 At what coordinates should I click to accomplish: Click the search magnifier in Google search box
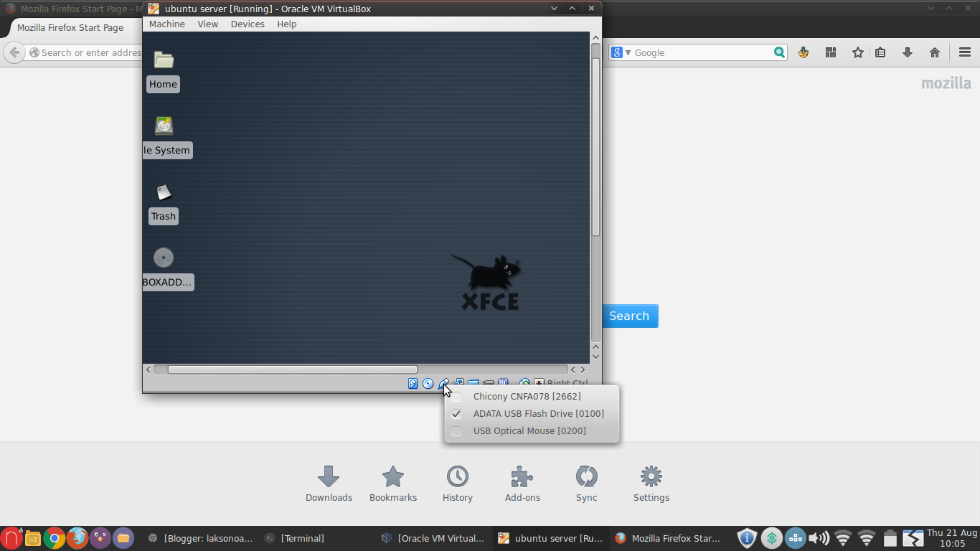pyautogui.click(x=779, y=52)
